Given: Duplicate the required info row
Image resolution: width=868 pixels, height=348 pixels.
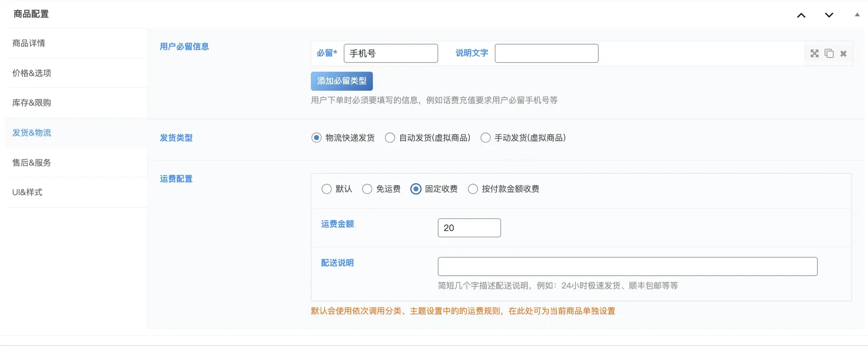Looking at the screenshot, I should point(829,54).
